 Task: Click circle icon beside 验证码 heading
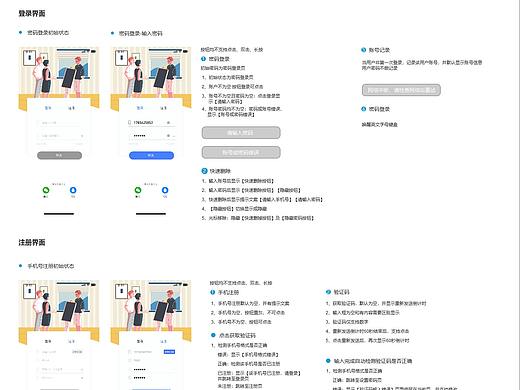click(x=328, y=292)
